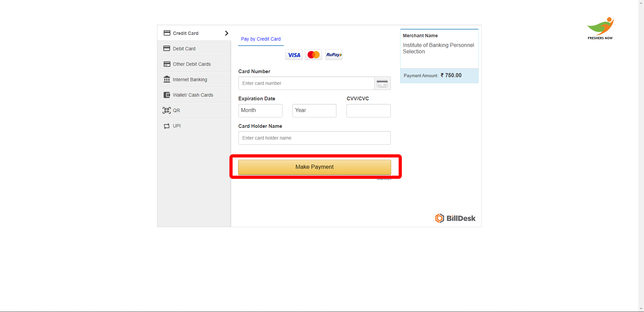Click the RuPay card logo
644x312 pixels.
pyautogui.click(x=334, y=55)
